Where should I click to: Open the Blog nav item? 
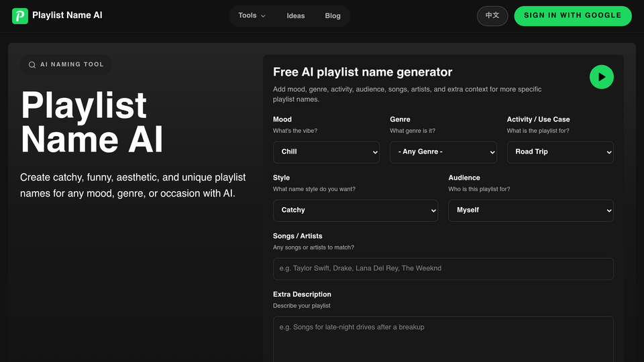[x=333, y=16]
